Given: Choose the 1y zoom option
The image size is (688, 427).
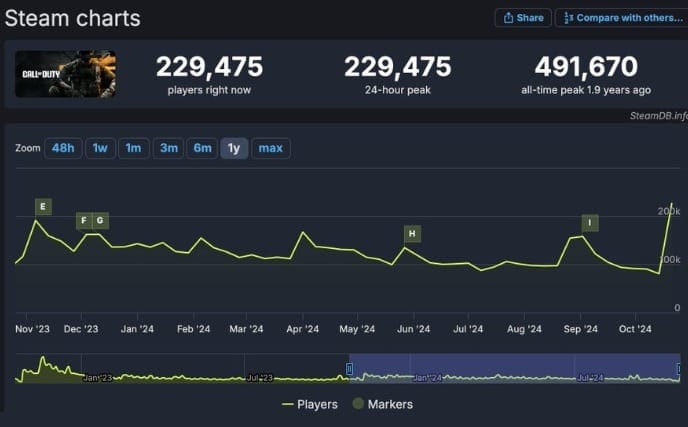Looking at the screenshot, I should pos(234,148).
